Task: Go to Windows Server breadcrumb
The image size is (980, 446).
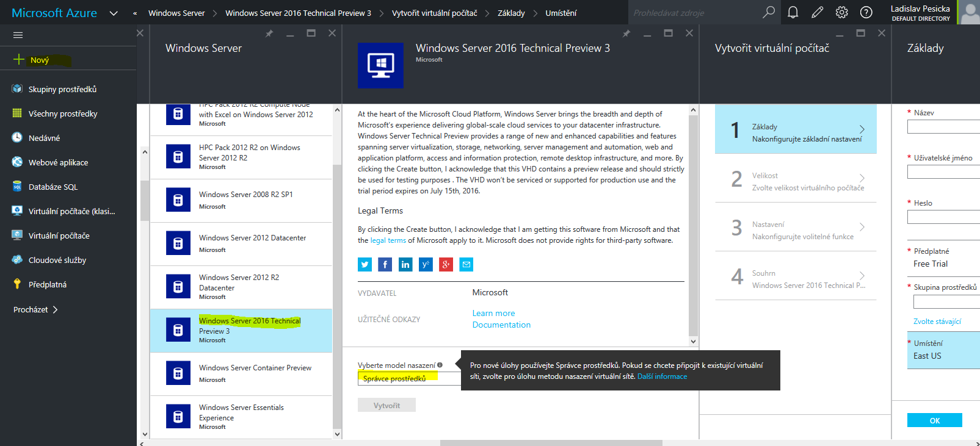Action: 176,13
